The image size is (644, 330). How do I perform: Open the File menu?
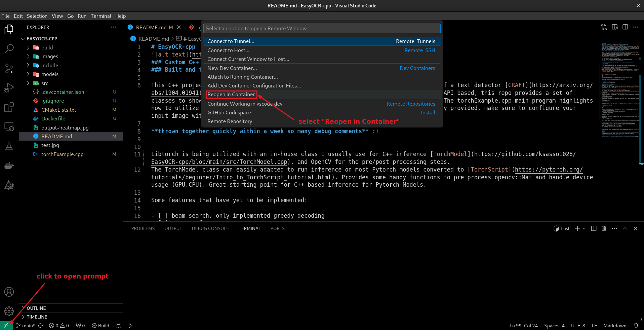pyautogui.click(x=5, y=16)
